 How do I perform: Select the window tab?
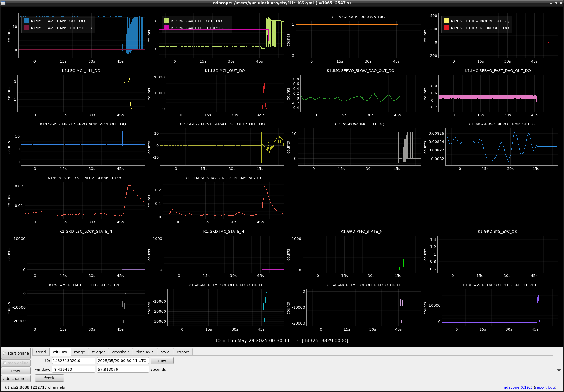click(60, 352)
